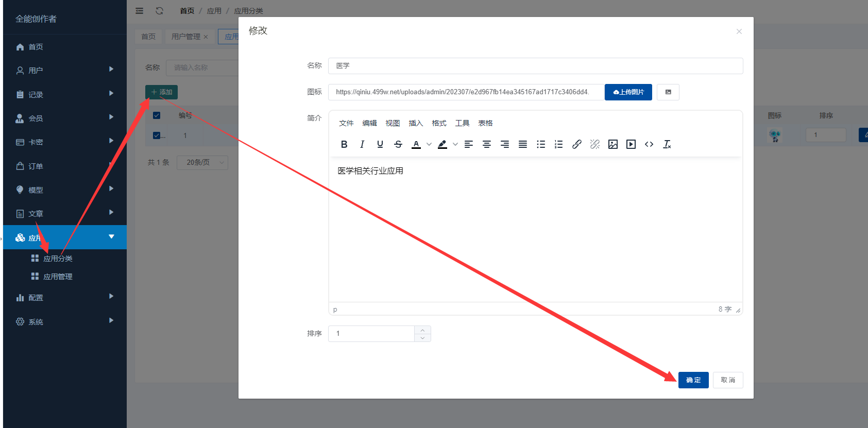Toggle bold formatting in editor
868x428 pixels.
coord(344,144)
